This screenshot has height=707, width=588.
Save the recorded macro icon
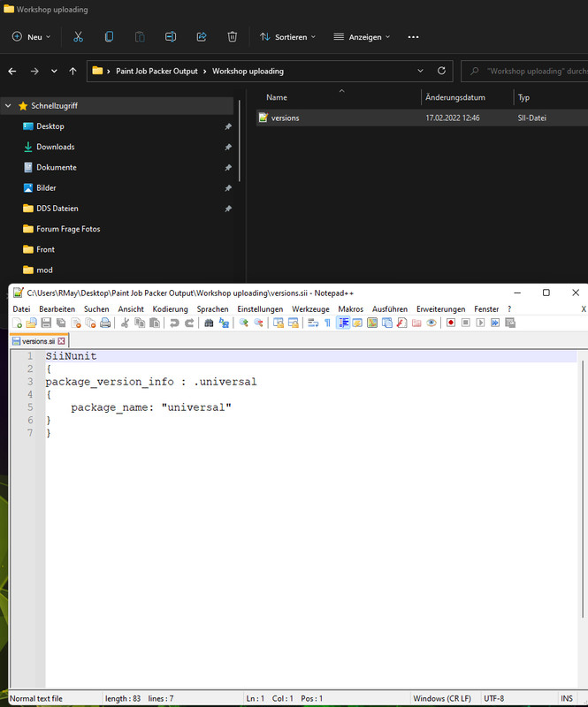click(x=510, y=323)
